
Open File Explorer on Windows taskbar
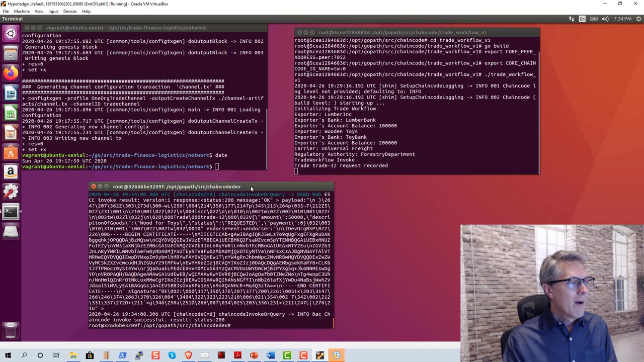tap(73, 355)
